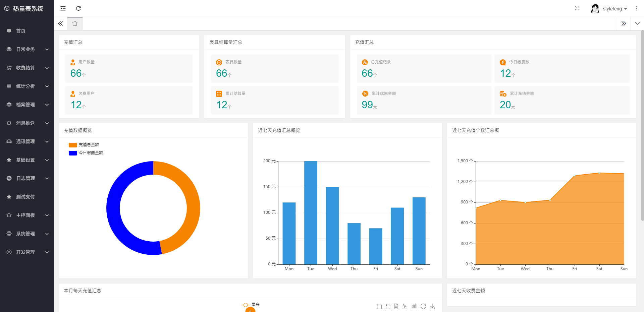Image resolution: width=644 pixels, height=312 pixels.
Task: Toggle the 今日缴费金额 legend item
Action: (x=86, y=153)
